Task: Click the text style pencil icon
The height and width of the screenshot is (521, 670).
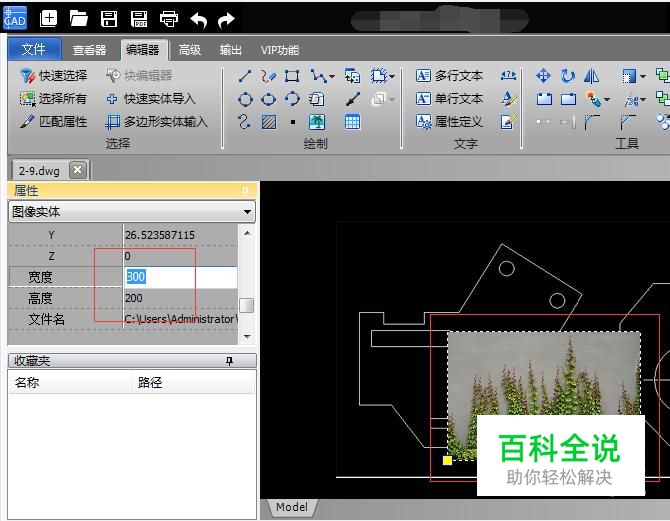Action: tap(508, 99)
